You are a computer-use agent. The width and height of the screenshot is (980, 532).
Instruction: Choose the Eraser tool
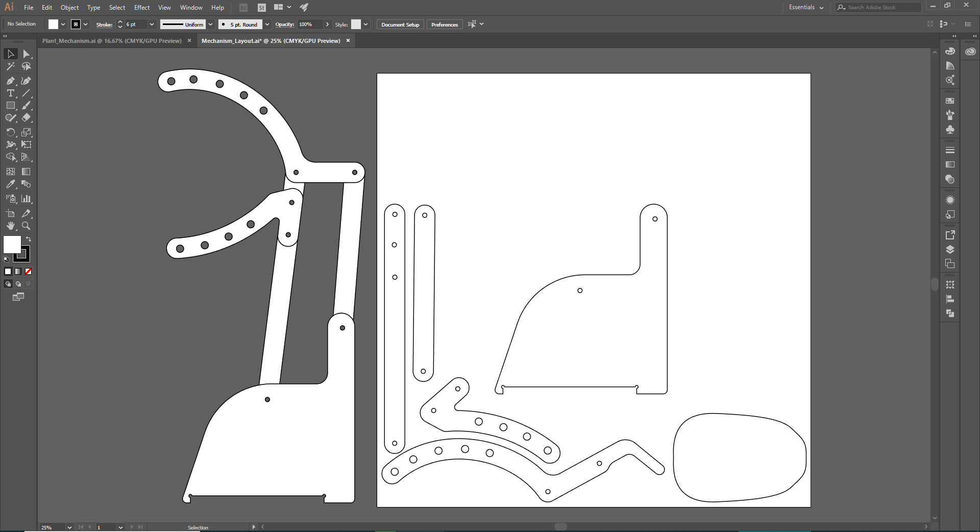click(27, 117)
